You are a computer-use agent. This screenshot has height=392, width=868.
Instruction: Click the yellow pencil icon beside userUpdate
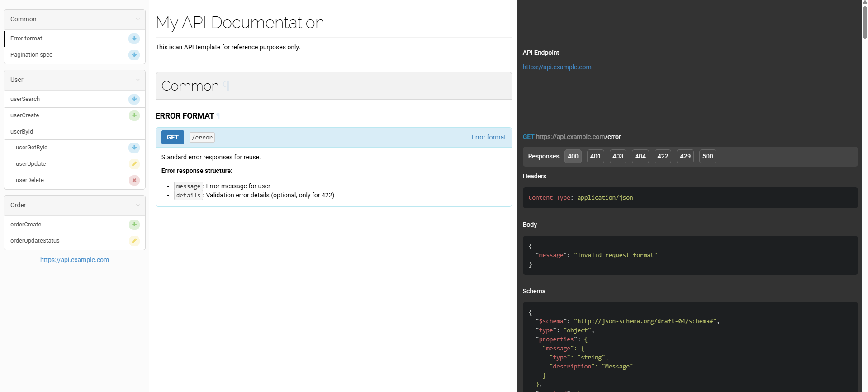click(134, 164)
